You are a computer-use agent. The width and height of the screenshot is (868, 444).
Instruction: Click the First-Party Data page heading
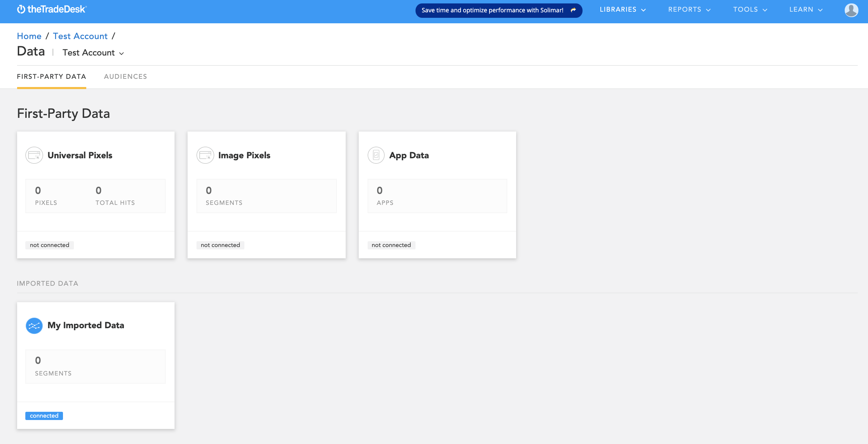coord(63,113)
